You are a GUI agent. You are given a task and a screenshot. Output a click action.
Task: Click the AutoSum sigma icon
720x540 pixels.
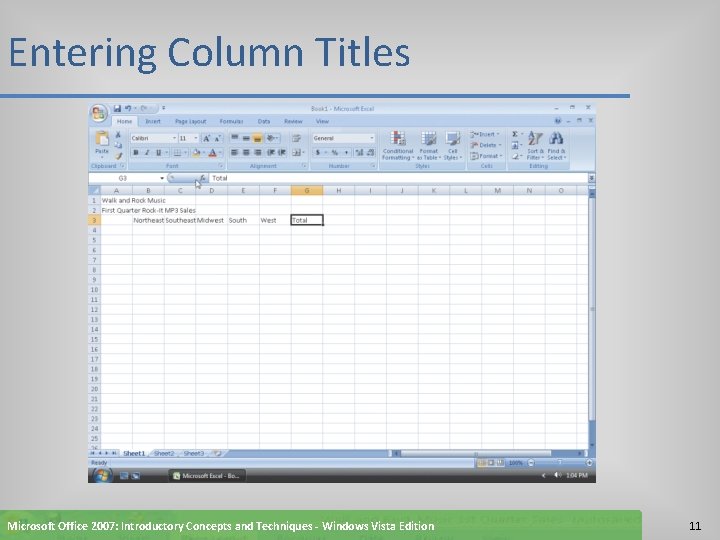[x=515, y=134]
